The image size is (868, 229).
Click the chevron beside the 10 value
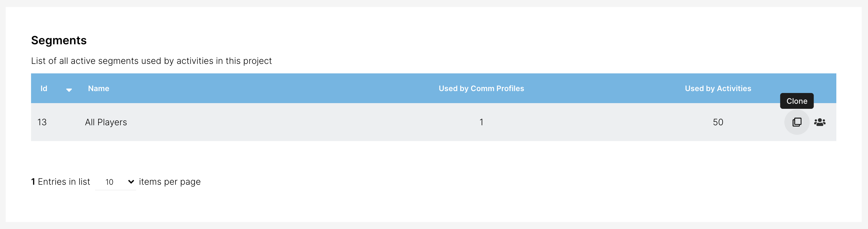131,182
